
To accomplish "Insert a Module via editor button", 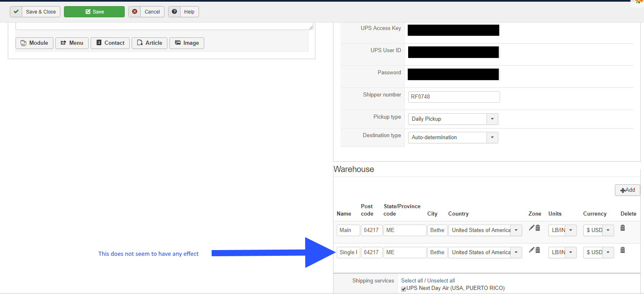I will (34, 43).
